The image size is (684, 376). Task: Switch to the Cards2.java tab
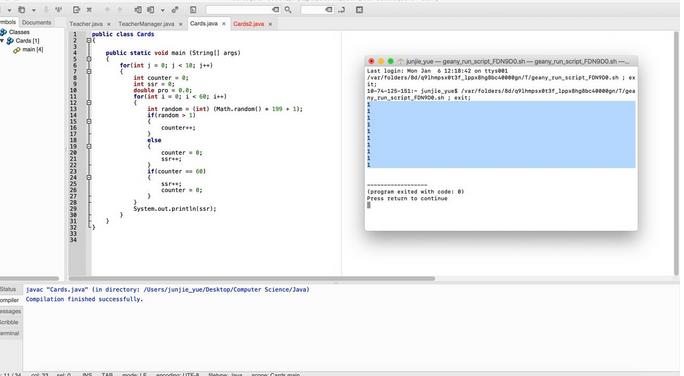(248, 24)
